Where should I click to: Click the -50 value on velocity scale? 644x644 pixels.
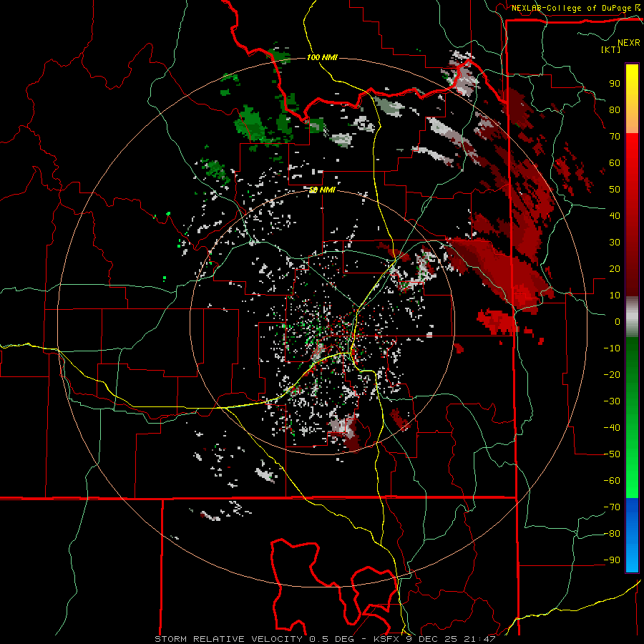coord(612,454)
